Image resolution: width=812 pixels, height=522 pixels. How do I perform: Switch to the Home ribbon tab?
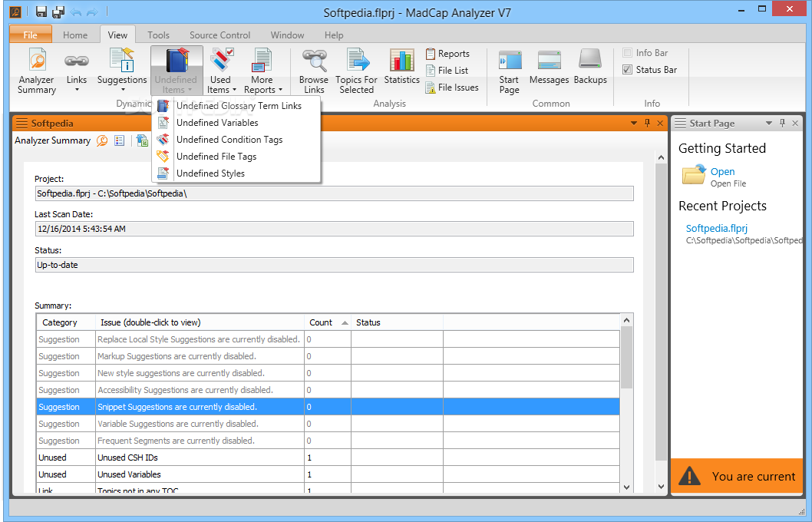[75, 35]
